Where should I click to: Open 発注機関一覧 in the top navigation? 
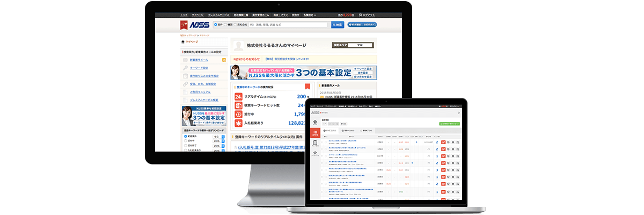[x=241, y=15]
